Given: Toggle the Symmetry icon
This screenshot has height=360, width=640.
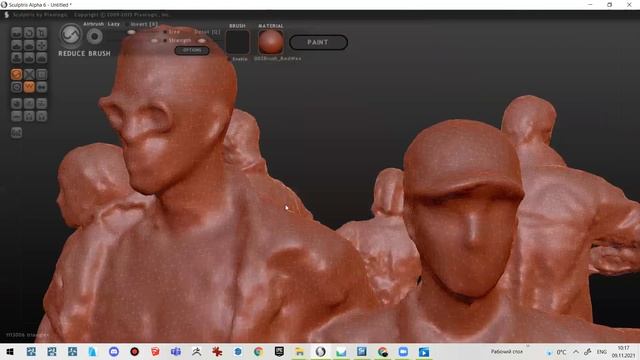Looking at the screenshot, I should click(x=42, y=87).
